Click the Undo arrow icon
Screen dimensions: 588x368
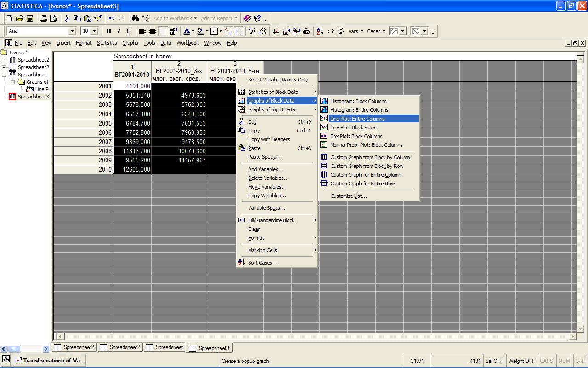pos(111,18)
